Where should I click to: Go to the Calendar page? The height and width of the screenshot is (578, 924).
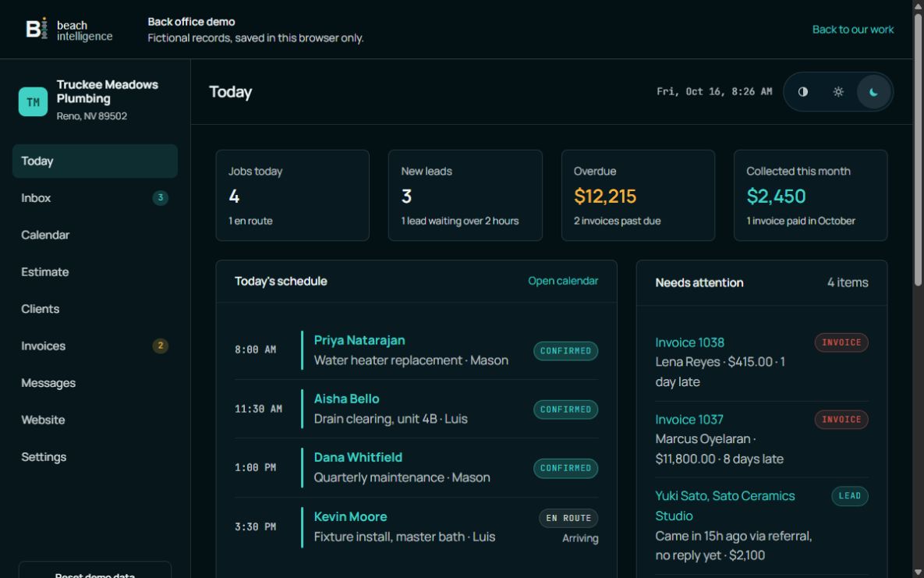[95, 235]
